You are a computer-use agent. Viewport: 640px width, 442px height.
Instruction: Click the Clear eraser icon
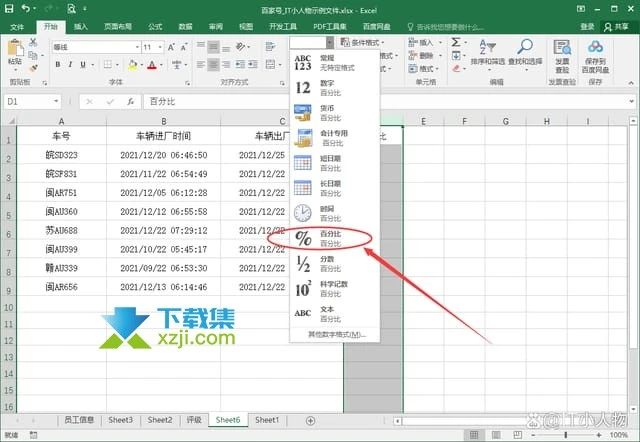point(456,68)
